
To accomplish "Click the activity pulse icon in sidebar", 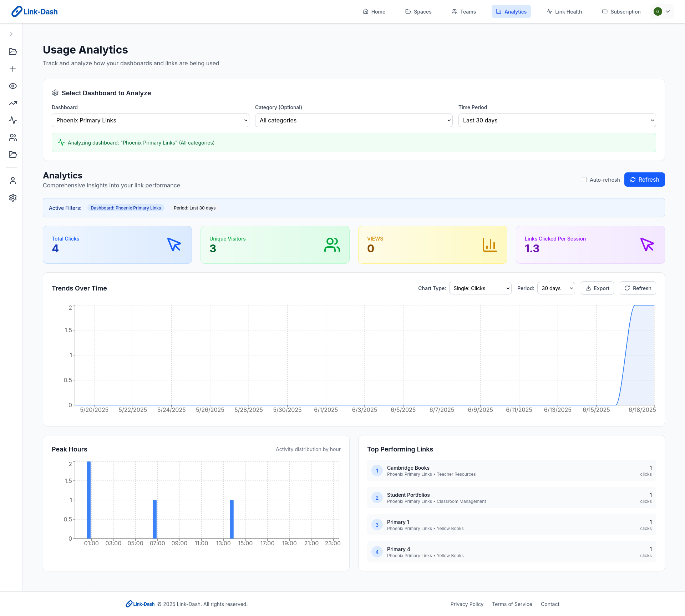I will pos(13,120).
